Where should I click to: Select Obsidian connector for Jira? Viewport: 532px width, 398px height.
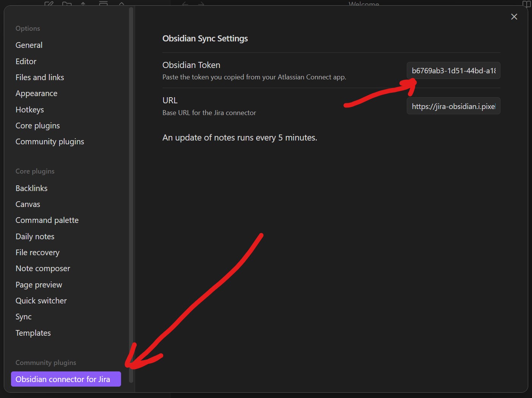(66, 379)
